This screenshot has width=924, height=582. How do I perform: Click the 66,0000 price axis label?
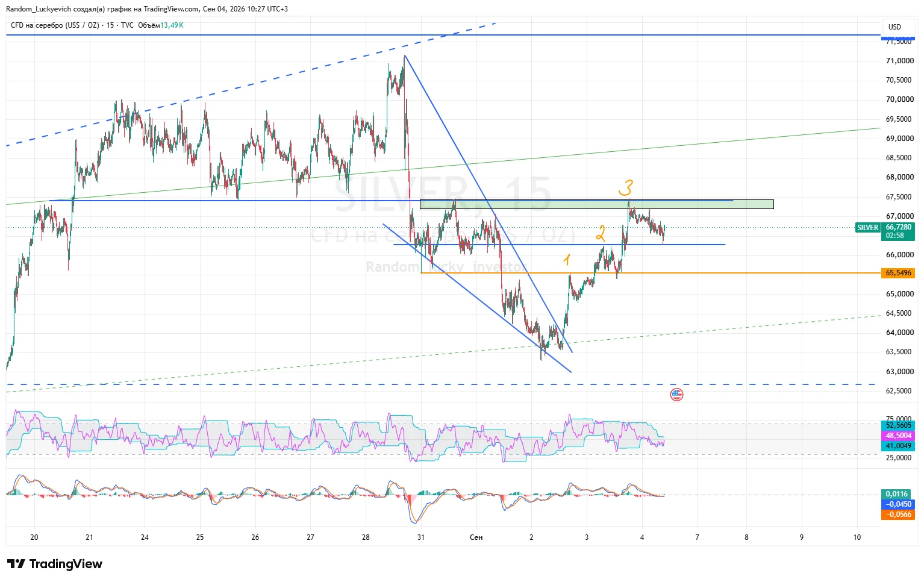click(x=899, y=255)
